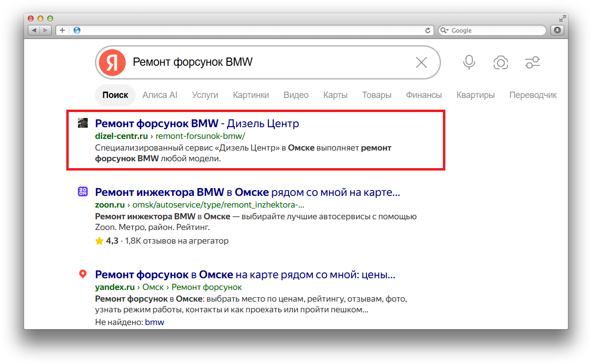Click the Yandex maps result description snippet
592x364 pixels.
(251, 304)
